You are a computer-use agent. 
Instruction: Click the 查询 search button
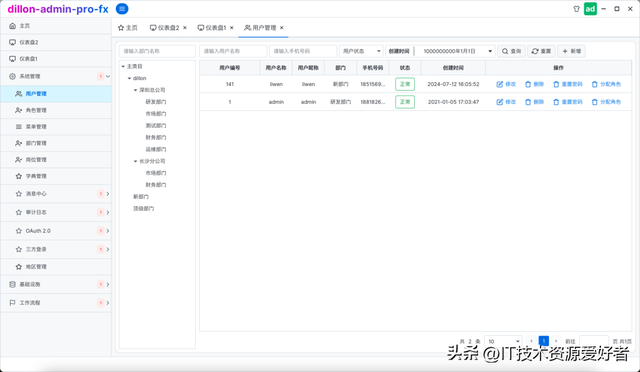pyautogui.click(x=511, y=51)
